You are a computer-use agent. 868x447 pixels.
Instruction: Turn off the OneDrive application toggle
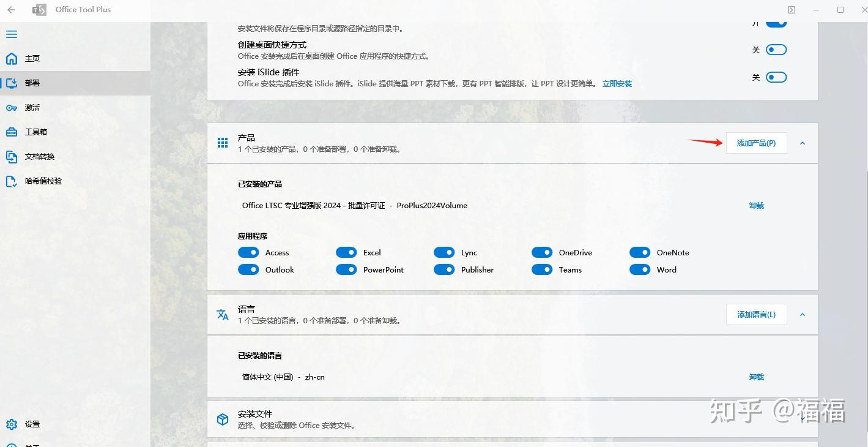542,252
